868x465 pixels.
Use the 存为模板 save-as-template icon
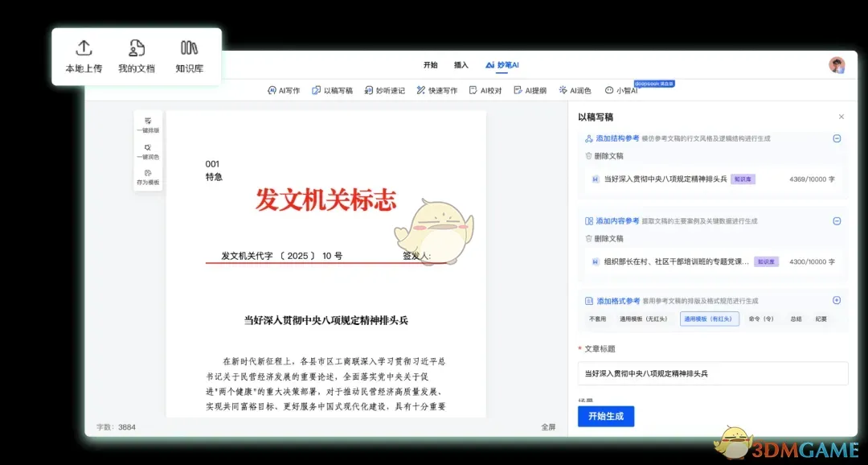pyautogui.click(x=148, y=177)
